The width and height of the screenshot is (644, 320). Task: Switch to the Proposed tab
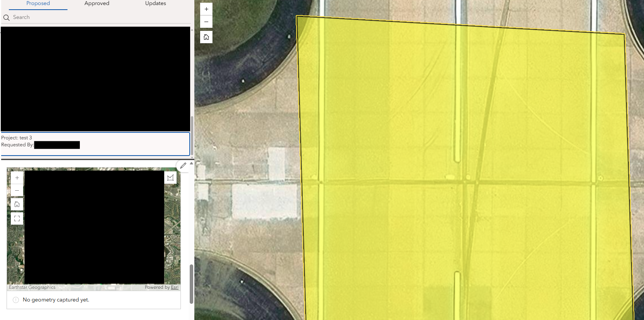(38, 3)
